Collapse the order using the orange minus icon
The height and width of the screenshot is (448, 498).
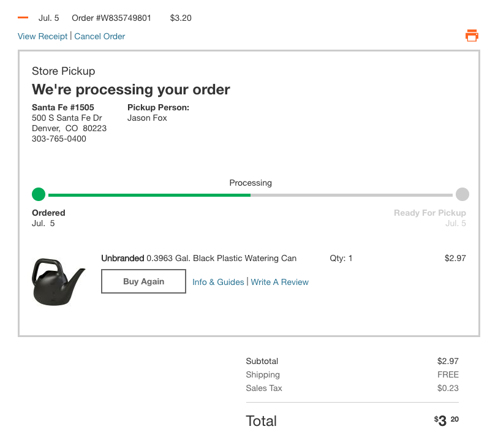pyautogui.click(x=23, y=18)
